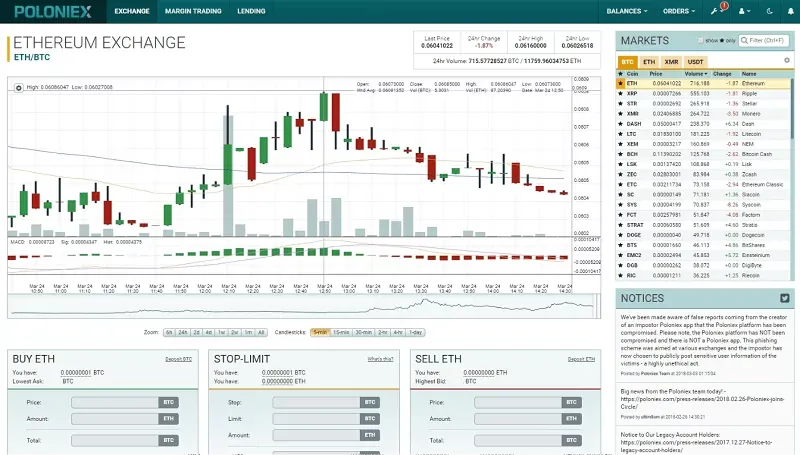Open the Exchange tab
The height and width of the screenshot is (455, 800).
(132, 11)
